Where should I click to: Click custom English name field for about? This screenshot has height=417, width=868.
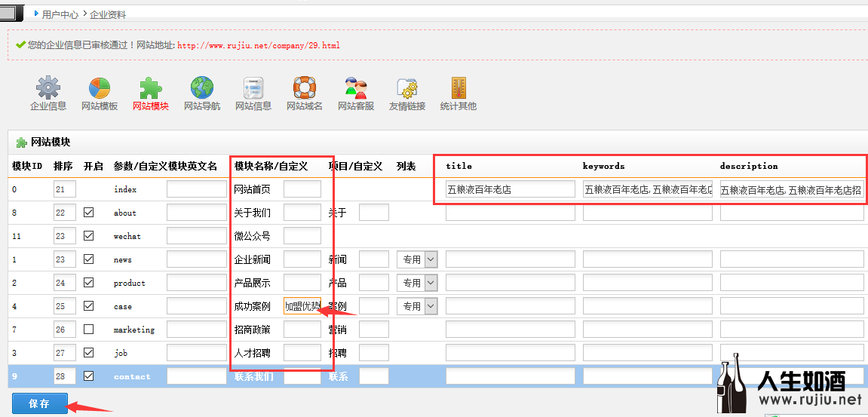197,213
